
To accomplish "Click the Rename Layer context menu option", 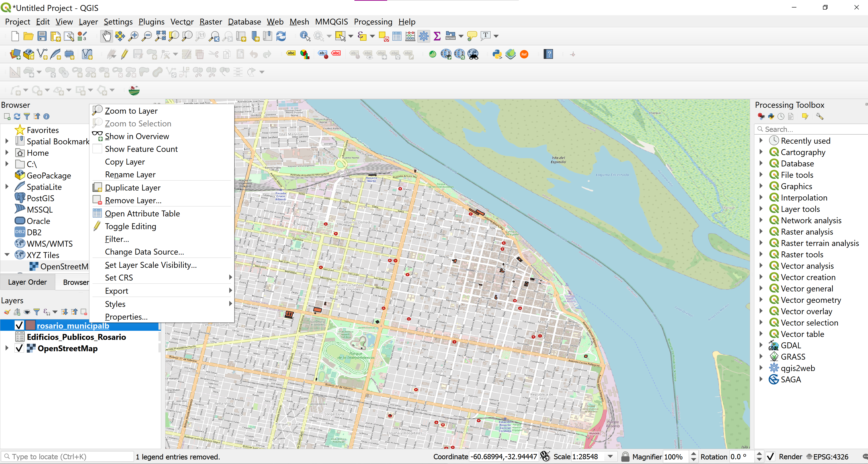I will tap(130, 175).
